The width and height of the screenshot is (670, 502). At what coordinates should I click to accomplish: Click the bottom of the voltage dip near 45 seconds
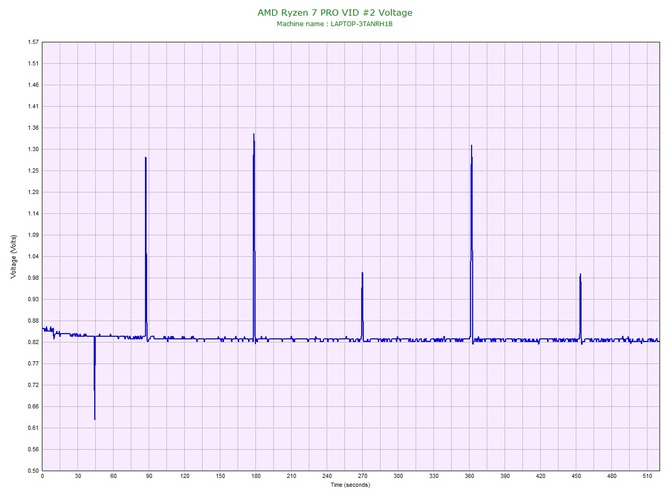[95, 419]
